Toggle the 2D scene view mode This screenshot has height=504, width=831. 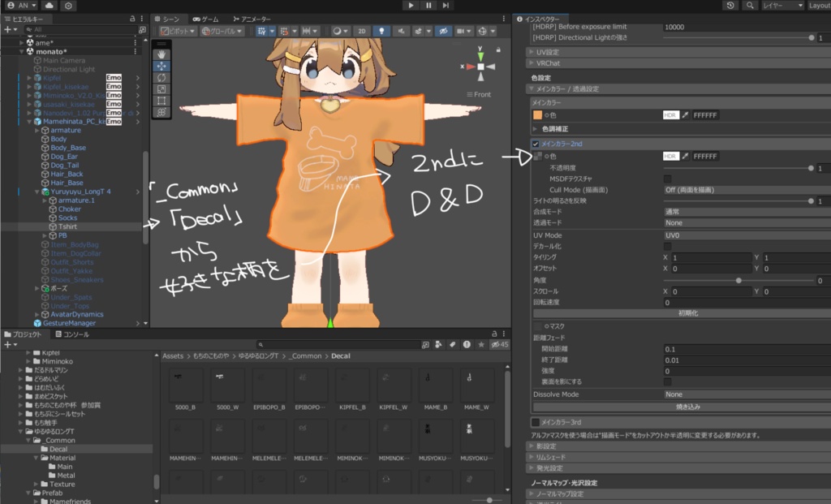pos(362,32)
